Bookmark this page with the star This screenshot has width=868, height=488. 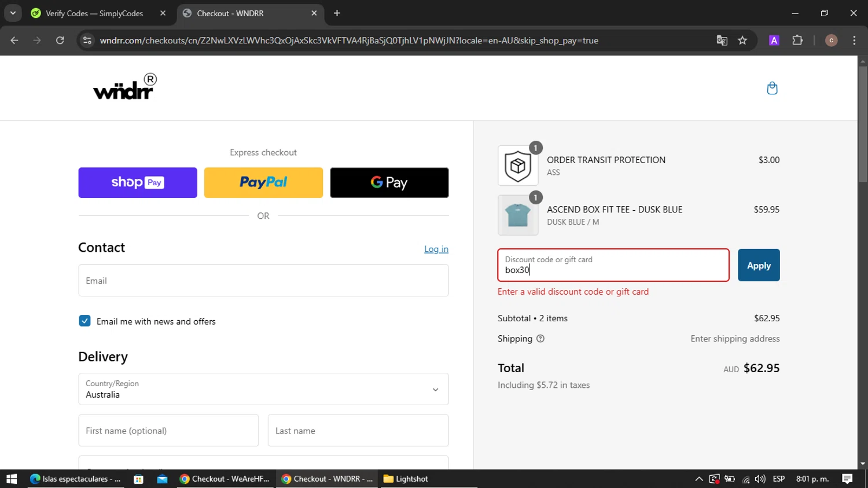click(x=742, y=41)
